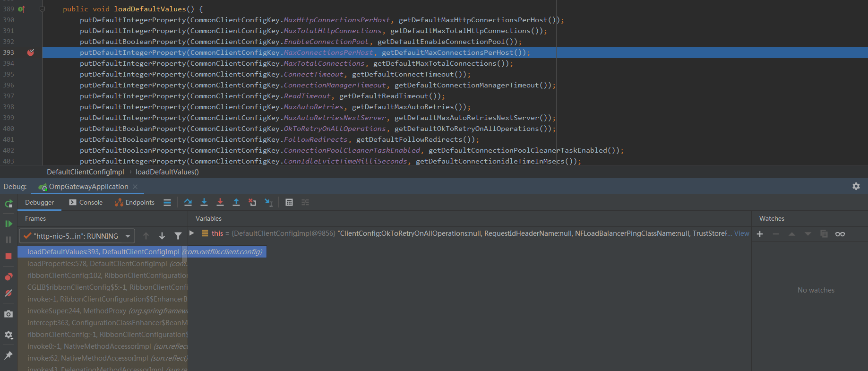This screenshot has width=868, height=371.
Task: Select frame loadProperties:578
Action: (103, 264)
